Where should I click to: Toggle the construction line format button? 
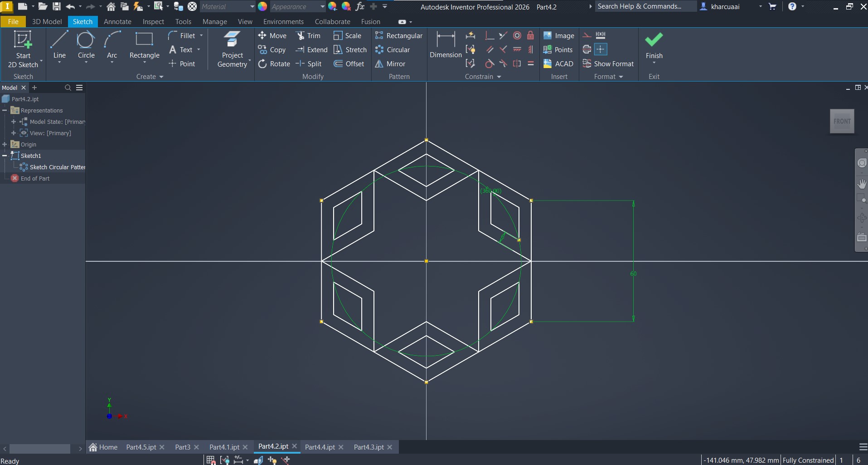coord(587,35)
